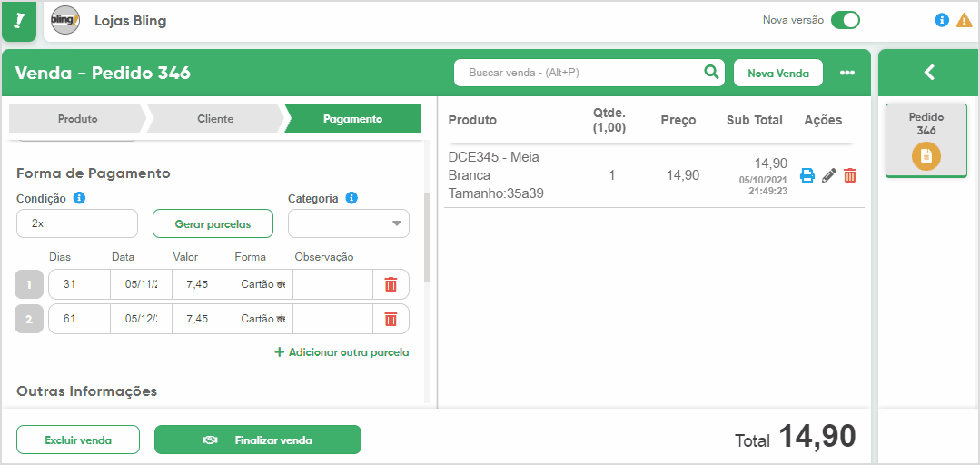Delete installment 2 with trash icon
The width and height of the screenshot is (980, 465).
391,320
